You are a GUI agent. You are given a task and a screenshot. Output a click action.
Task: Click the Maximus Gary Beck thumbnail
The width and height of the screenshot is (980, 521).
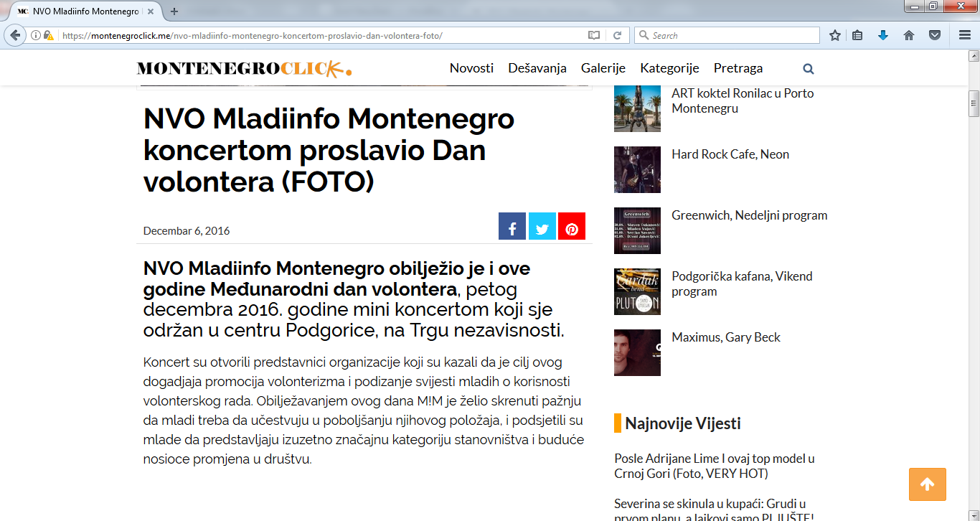point(637,352)
